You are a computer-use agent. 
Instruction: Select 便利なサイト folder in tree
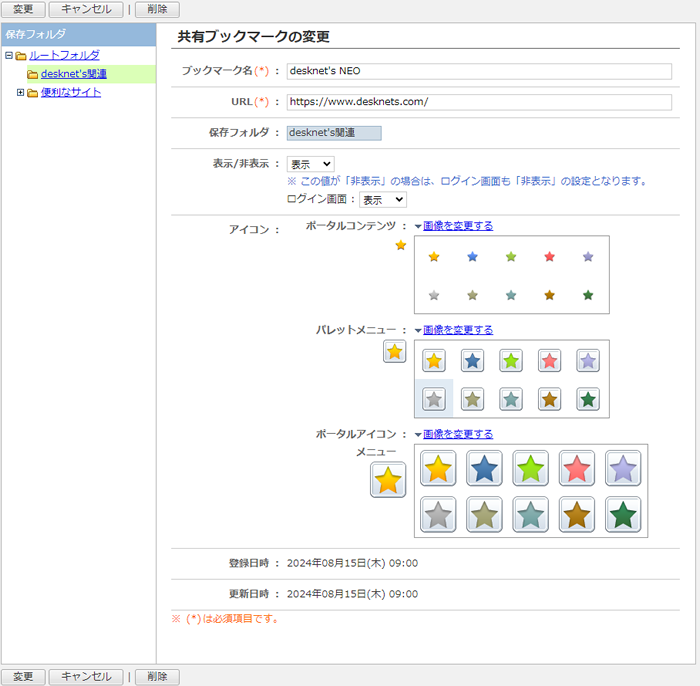71,92
